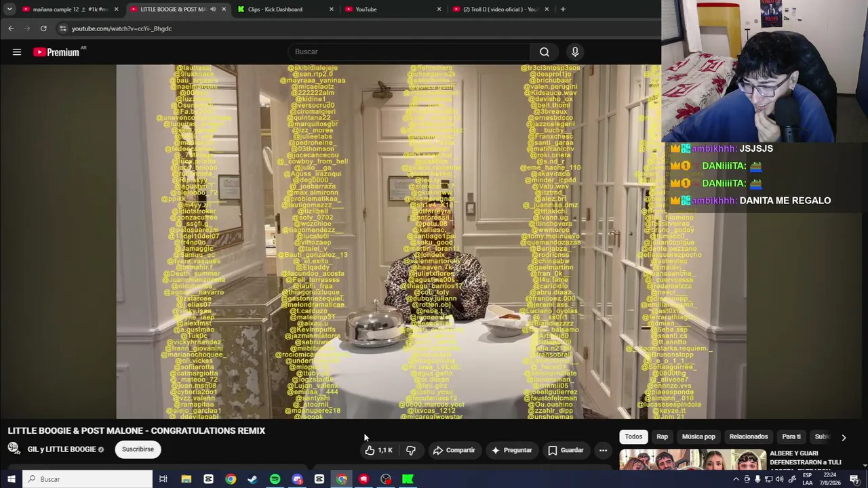Open File Explorer from the taskbar
The image size is (868, 488).
pos(186,479)
